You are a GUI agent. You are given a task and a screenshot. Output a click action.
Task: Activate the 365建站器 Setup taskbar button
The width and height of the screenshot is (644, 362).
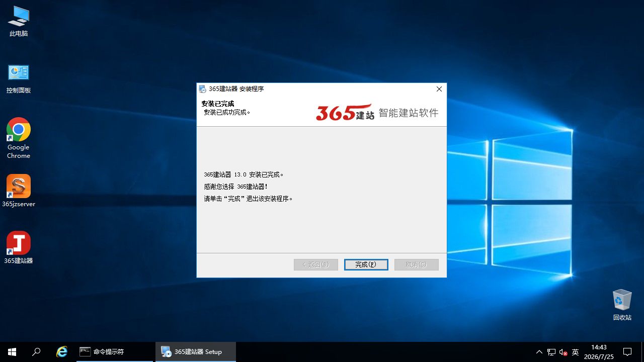click(196, 352)
